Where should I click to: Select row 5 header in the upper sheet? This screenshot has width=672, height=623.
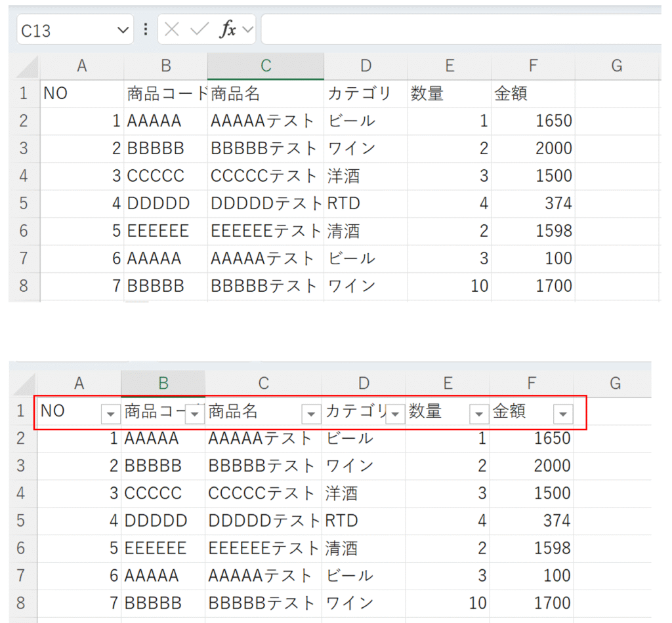tap(24, 203)
